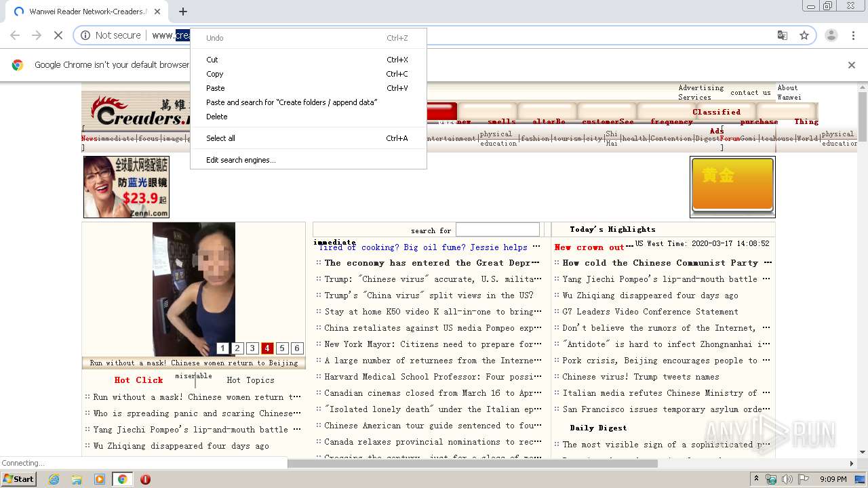The width and height of the screenshot is (868, 488).
Task: Choose Delete from the context menu
Action: 309,117
